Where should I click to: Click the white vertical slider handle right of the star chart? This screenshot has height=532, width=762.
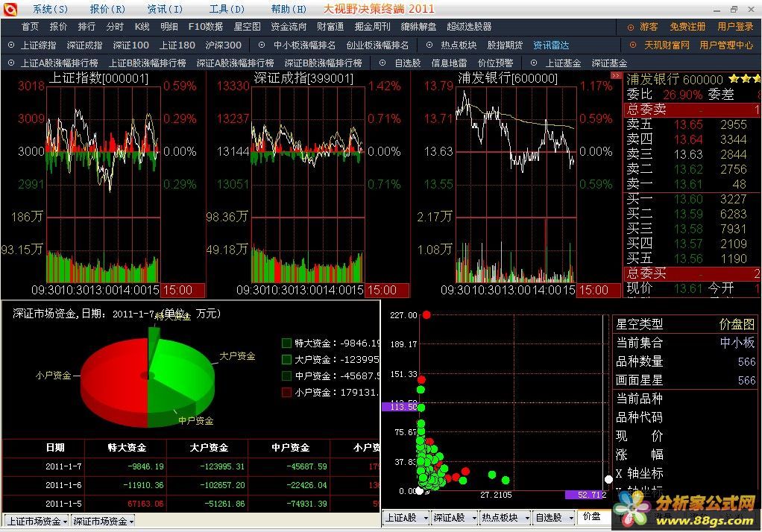pos(608,480)
